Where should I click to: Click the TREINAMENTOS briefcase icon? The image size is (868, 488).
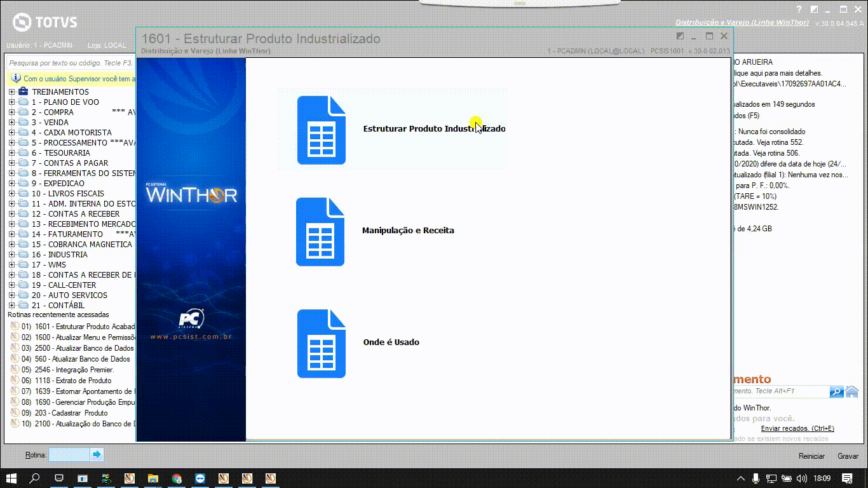pos(24,92)
